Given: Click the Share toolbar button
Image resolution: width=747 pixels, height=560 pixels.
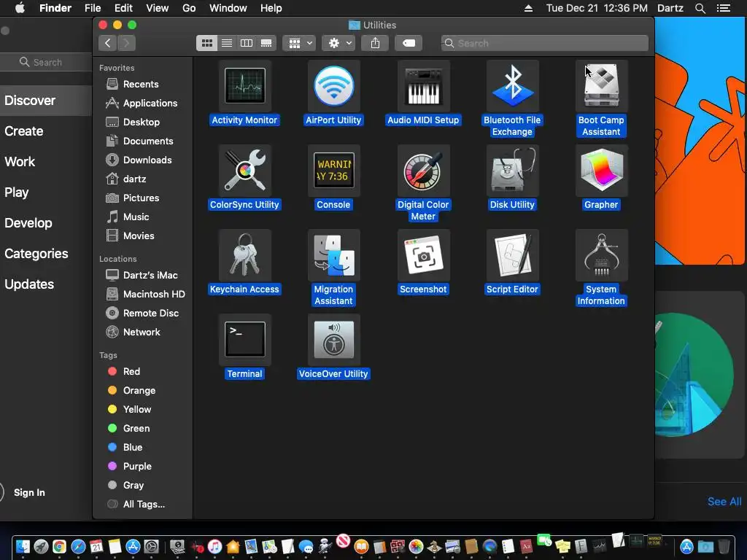Looking at the screenshot, I should coord(375,43).
